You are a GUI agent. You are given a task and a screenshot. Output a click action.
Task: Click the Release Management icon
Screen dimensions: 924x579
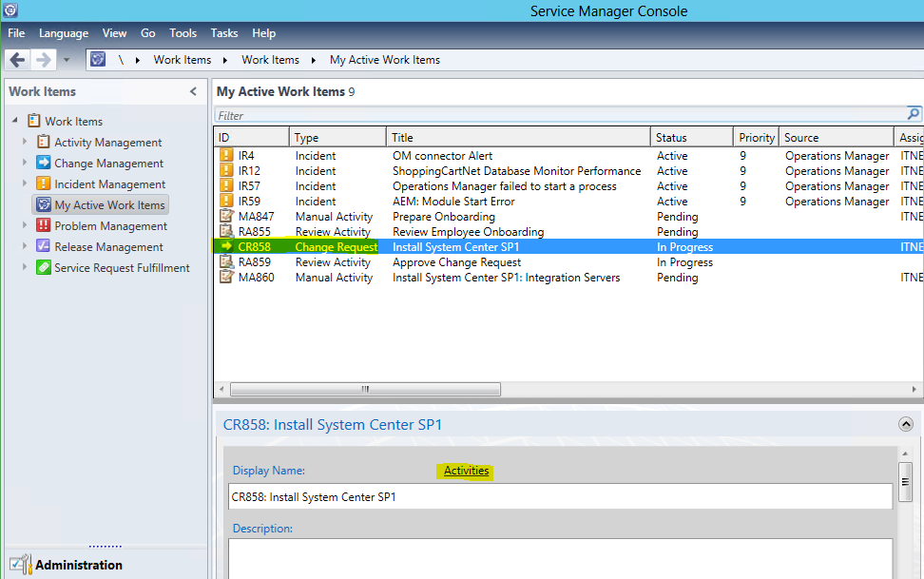pos(44,247)
